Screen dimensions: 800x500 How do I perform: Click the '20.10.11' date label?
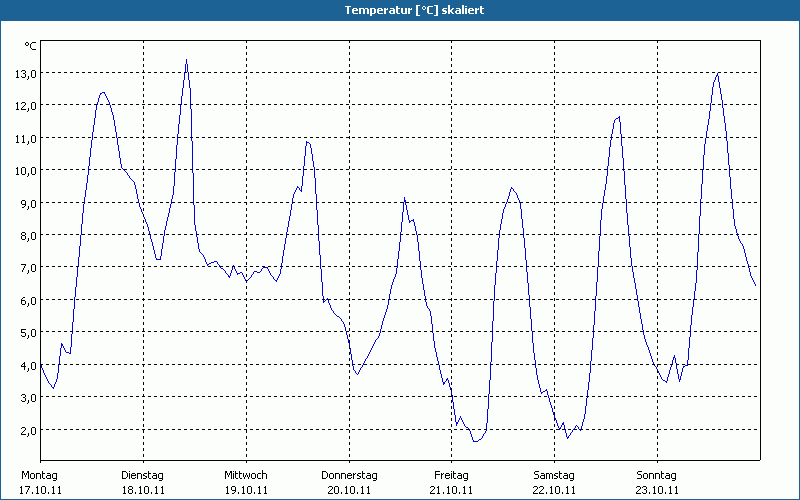(349, 490)
